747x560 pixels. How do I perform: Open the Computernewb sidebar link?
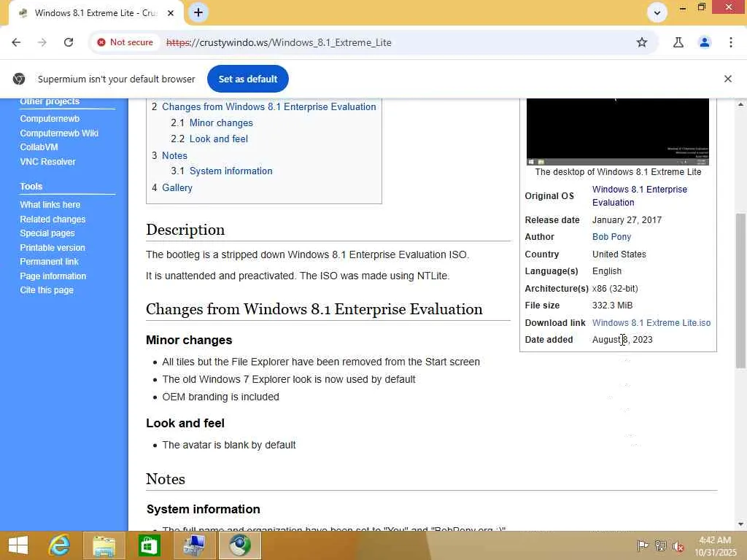pos(50,119)
